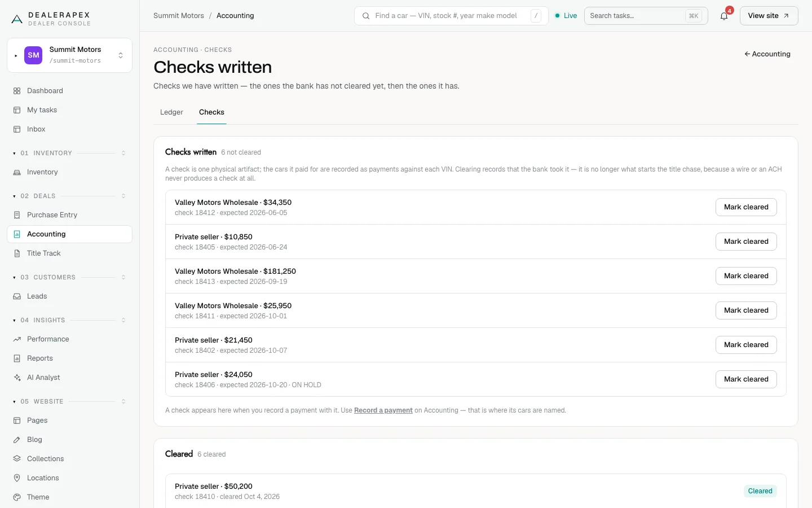The width and height of the screenshot is (812, 508).
Task: Mark check 18402 as cleared
Action: coord(746,345)
